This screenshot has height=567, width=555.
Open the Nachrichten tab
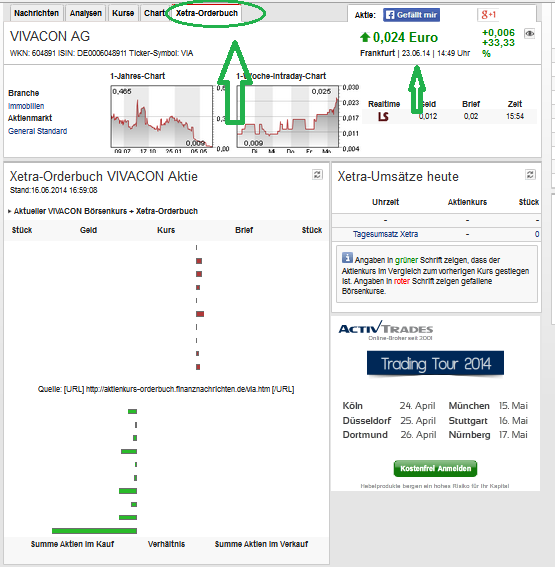pyautogui.click(x=36, y=13)
